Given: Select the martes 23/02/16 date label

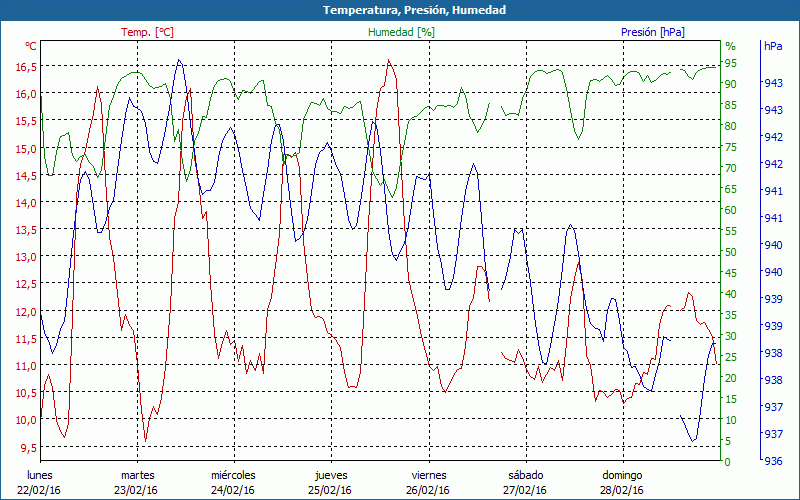Looking at the screenshot, I should coord(137,482).
